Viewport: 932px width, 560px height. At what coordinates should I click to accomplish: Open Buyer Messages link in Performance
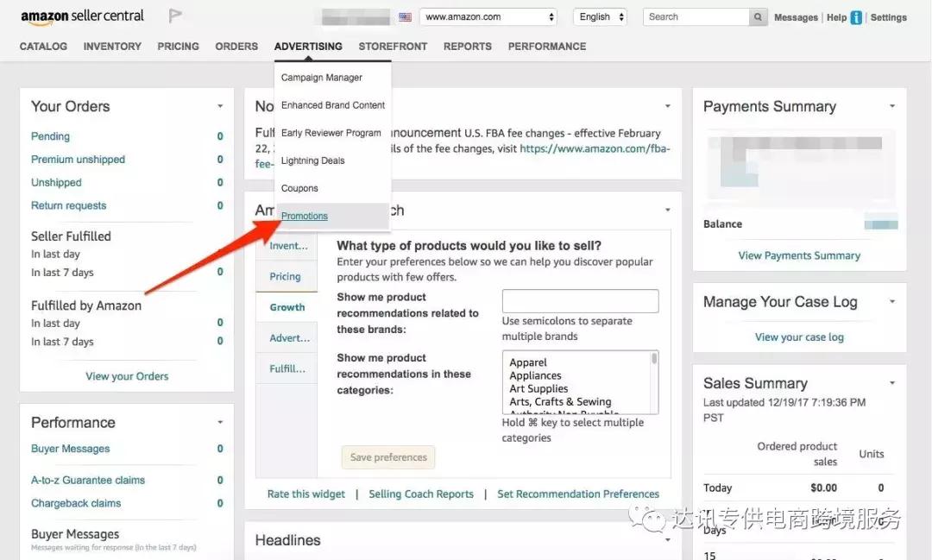click(70, 449)
